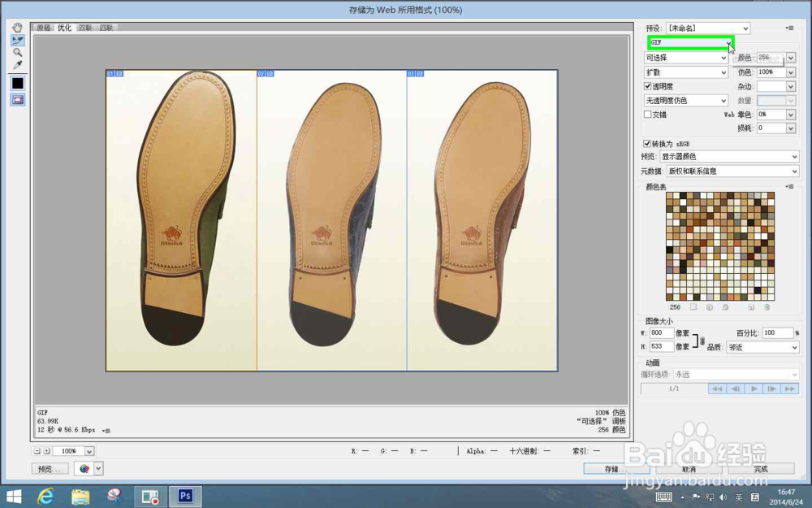Open the eyedropper color black swatch
This screenshot has height=508, width=812.
coord(18,83)
